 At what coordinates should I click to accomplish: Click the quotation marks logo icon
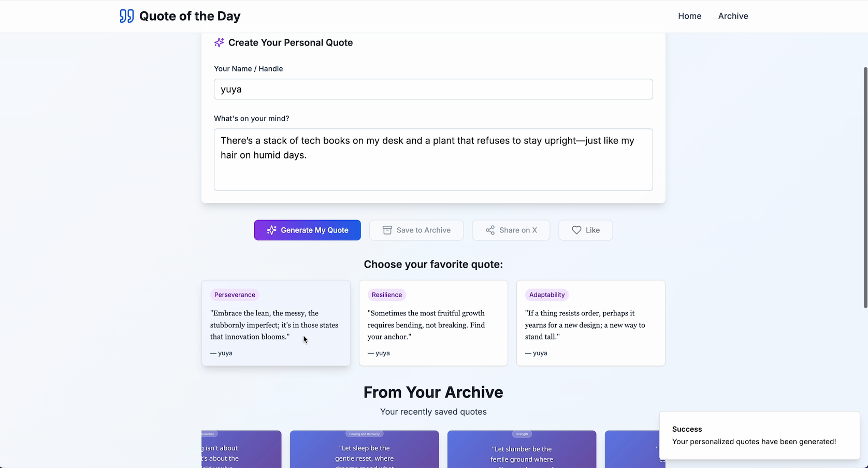(x=126, y=16)
